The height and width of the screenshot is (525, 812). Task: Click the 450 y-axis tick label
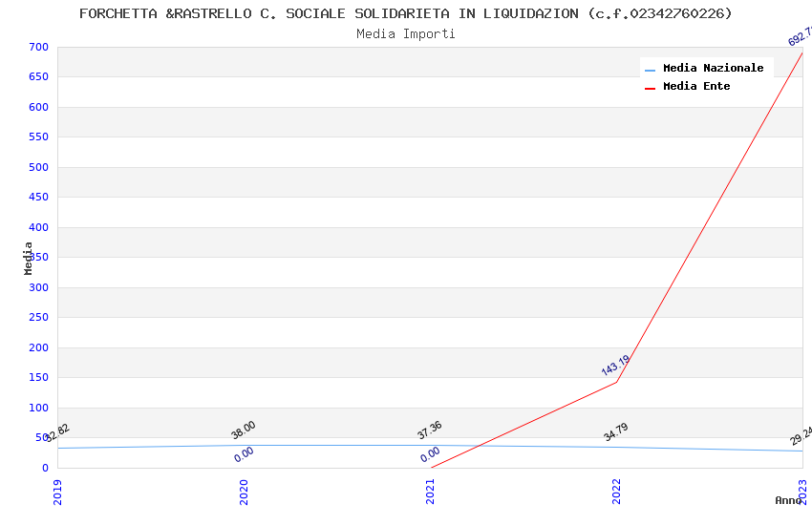tap(39, 197)
